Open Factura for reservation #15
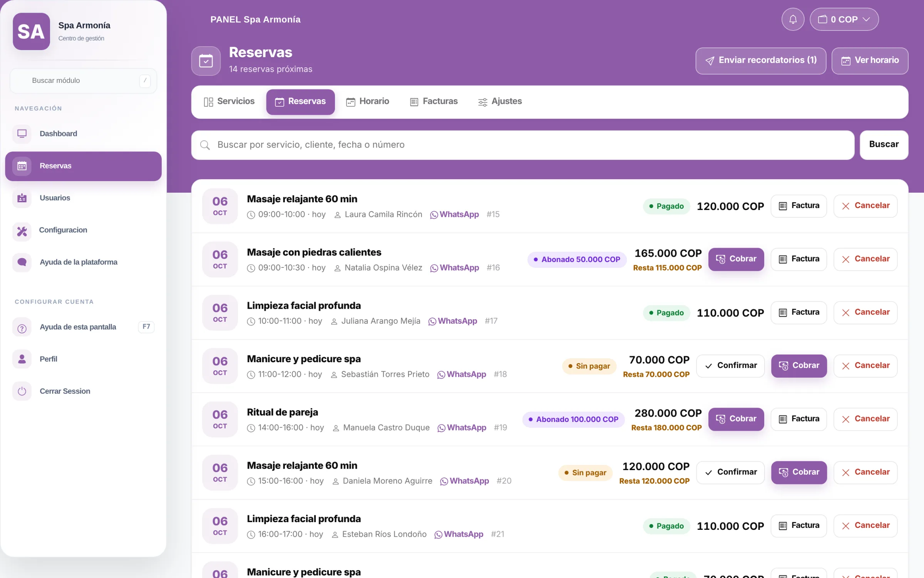This screenshot has width=924, height=578. [798, 206]
